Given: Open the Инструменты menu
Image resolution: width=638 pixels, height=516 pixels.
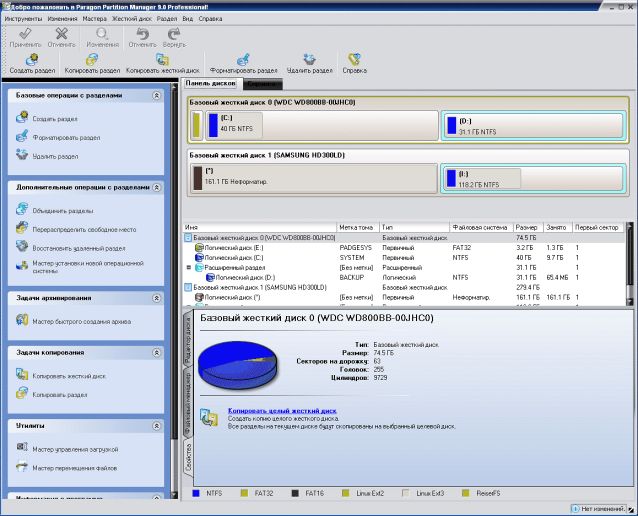Looking at the screenshot, I should click(x=23, y=19).
